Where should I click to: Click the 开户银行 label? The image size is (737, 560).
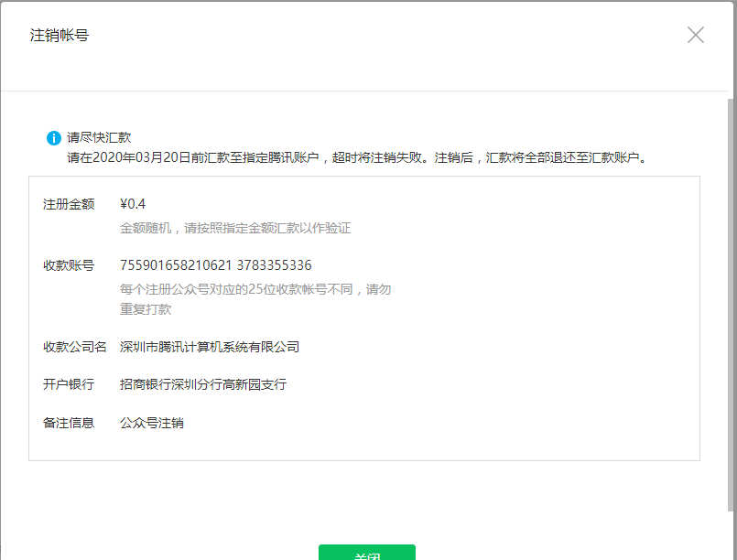[x=69, y=384]
